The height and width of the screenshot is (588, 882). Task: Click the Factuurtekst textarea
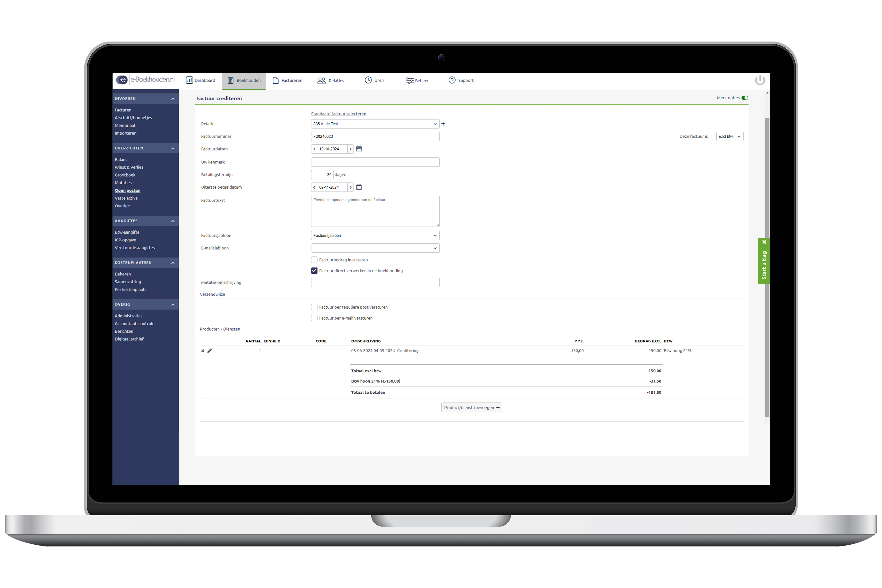tap(375, 211)
